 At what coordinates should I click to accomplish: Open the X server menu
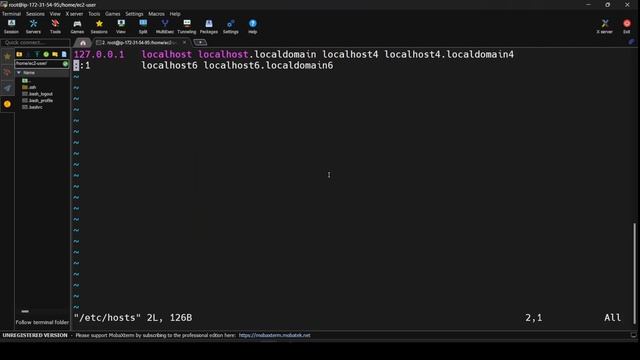74,14
